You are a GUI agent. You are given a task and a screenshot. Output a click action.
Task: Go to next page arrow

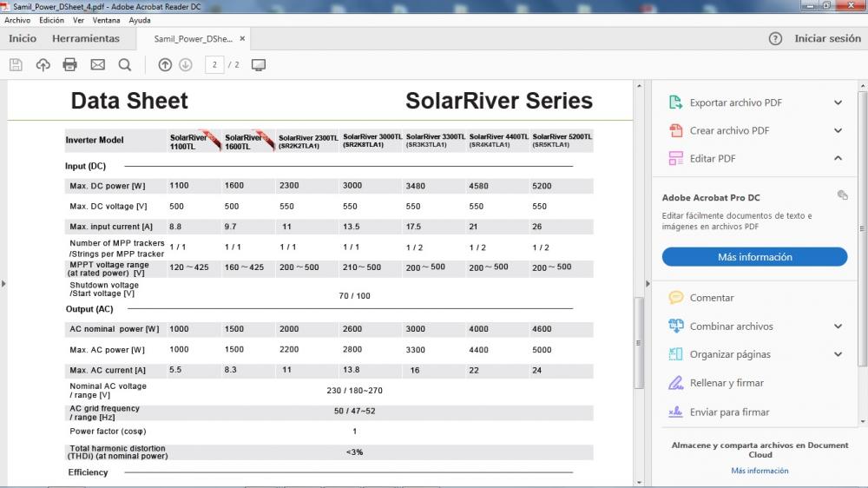click(x=186, y=65)
